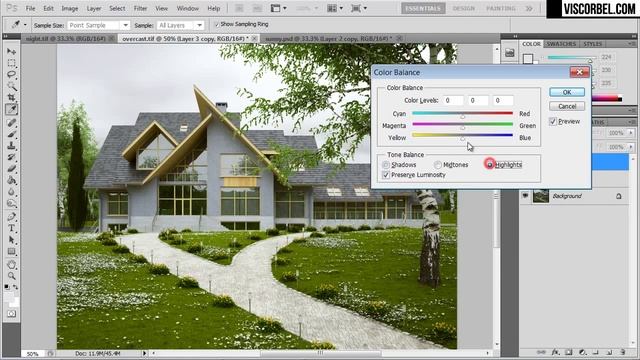The width and height of the screenshot is (640, 360).
Task: Toggle Preserve Luminosity checkbox
Action: 386,175
